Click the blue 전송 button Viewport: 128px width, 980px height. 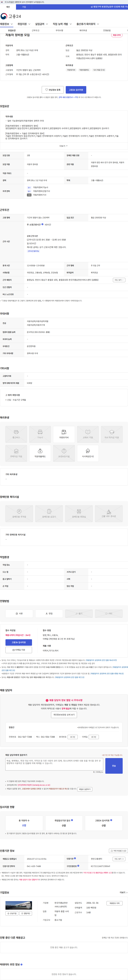point(114,766)
